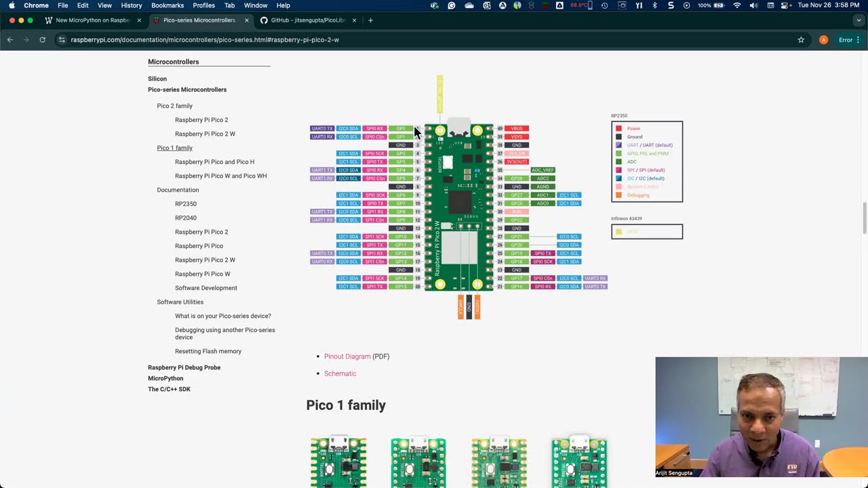Go to Software Utilities sidebar section

click(x=180, y=302)
